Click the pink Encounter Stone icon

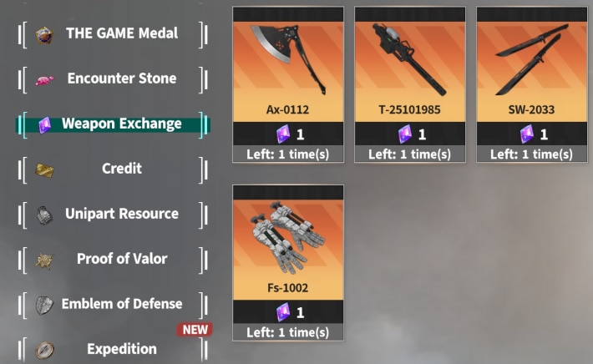click(44, 80)
